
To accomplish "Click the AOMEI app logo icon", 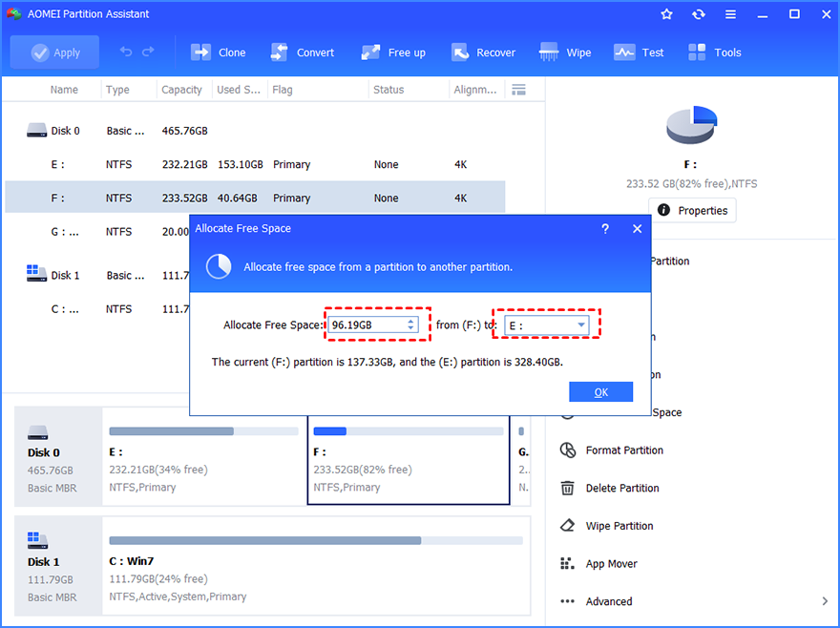I will click(14, 14).
